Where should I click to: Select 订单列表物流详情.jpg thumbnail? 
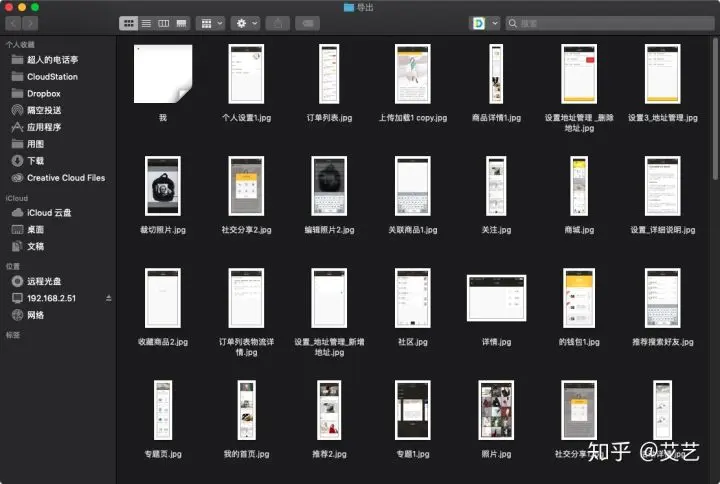[246, 298]
